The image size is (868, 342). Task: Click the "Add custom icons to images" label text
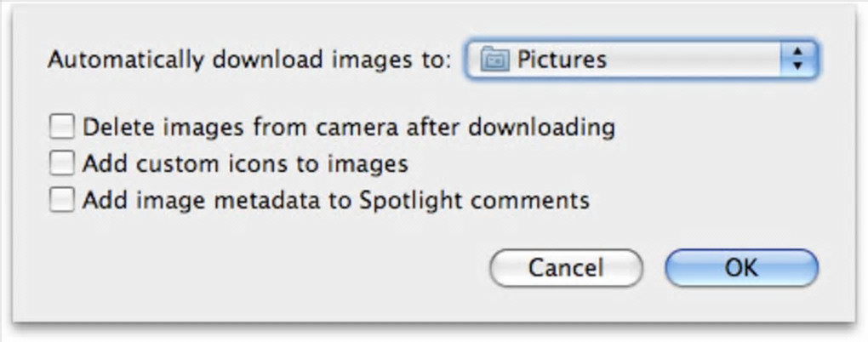point(245,163)
